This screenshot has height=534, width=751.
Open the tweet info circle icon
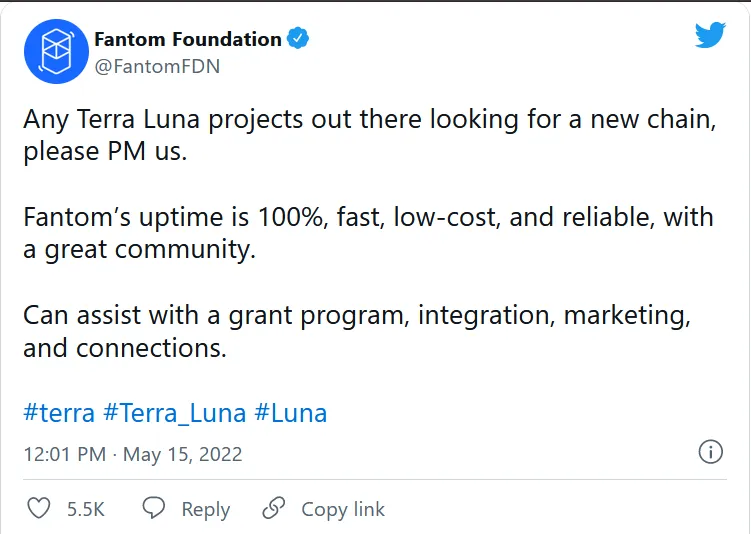coord(710,452)
